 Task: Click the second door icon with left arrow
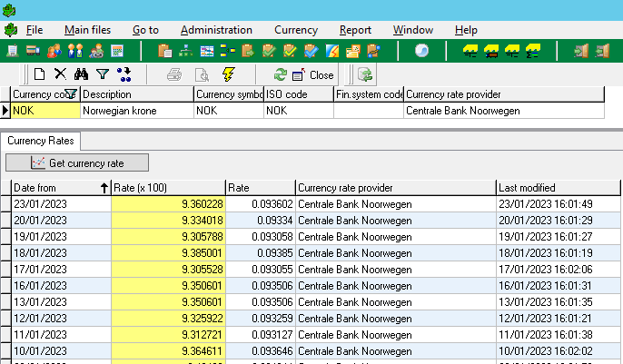tap(602, 51)
